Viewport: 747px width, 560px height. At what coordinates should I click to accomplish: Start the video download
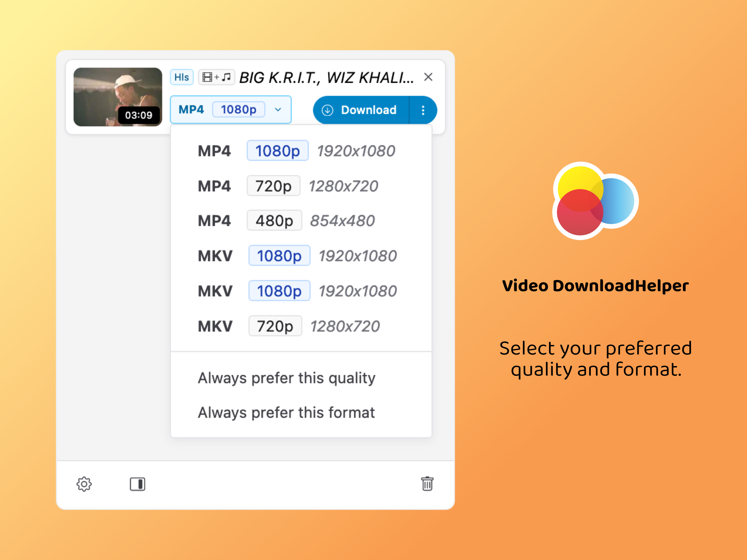(x=369, y=110)
